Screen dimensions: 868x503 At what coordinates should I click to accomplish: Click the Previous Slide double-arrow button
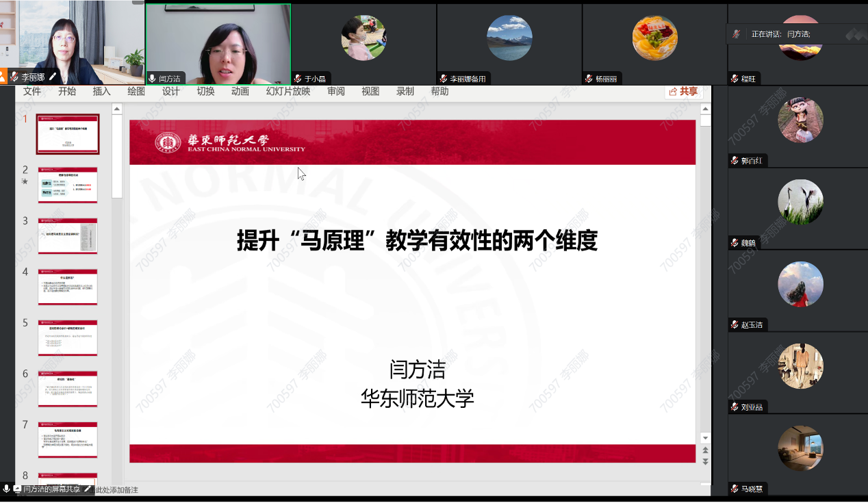(705, 450)
